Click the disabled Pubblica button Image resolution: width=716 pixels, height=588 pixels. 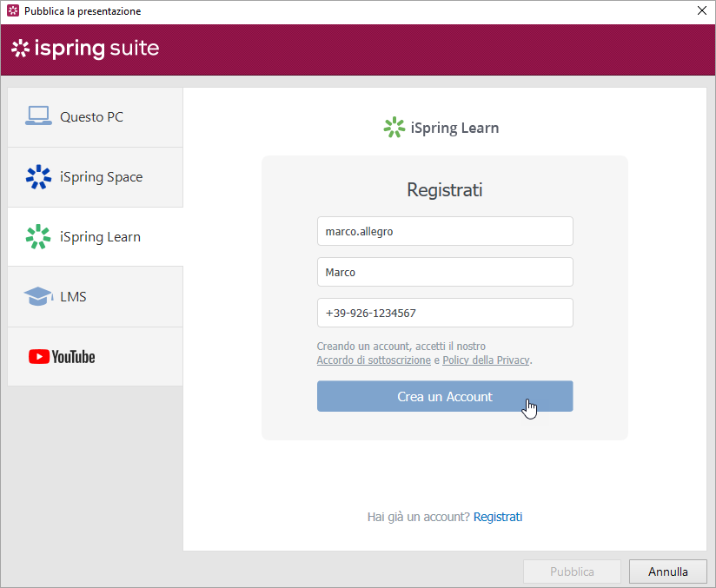tap(572, 571)
